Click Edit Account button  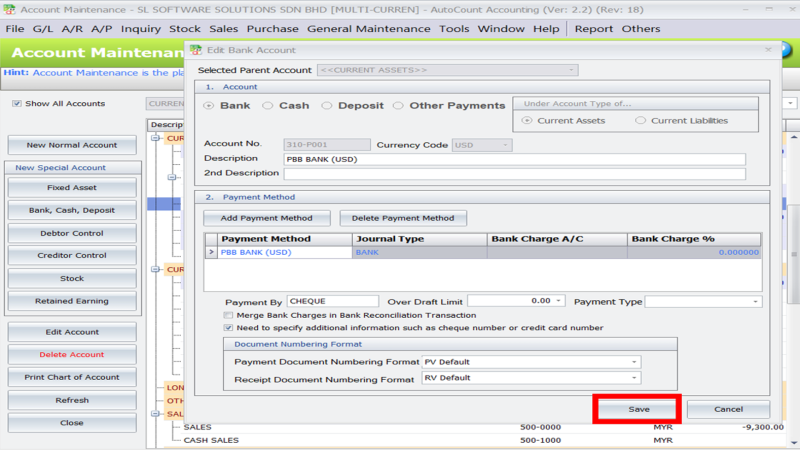[72, 332]
